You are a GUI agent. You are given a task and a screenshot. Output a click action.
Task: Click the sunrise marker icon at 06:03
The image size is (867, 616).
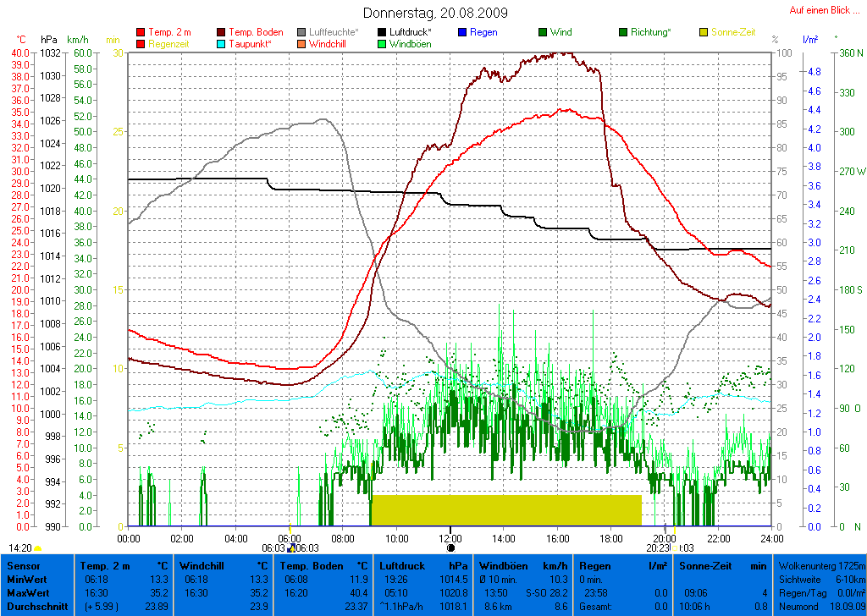[x=290, y=548]
